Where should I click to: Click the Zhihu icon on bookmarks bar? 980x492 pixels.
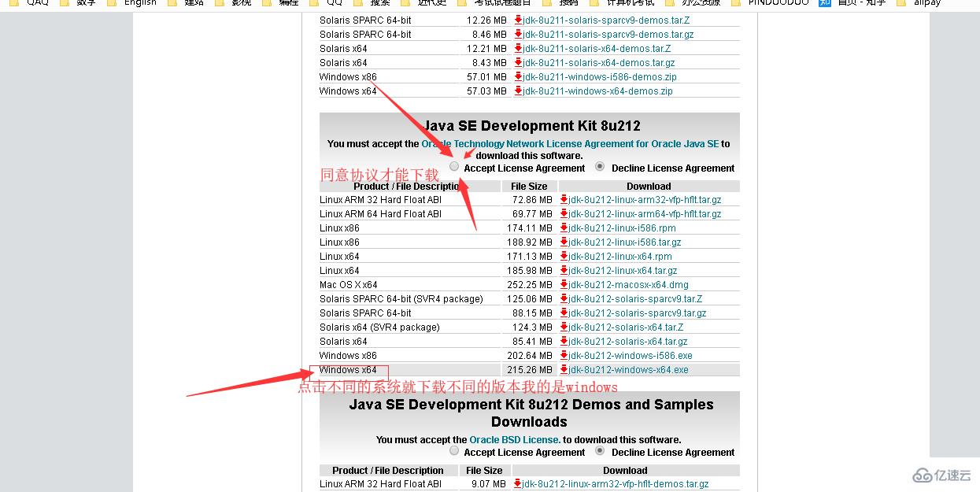(824, 3)
